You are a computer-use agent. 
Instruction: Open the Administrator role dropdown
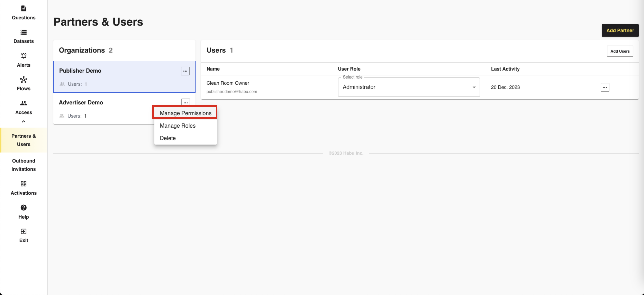[x=409, y=87]
